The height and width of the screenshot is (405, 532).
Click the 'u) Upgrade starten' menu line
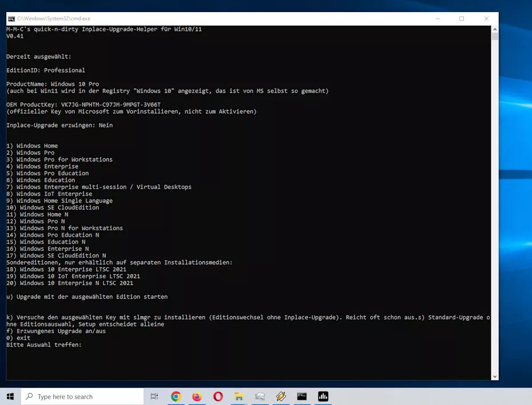click(86, 296)
